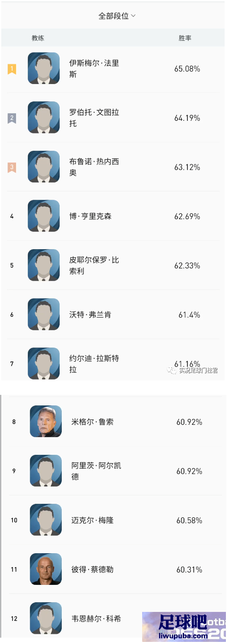Open 伊斯梅尔·法里斯 avatar placeholder
The height and width of the screenshot is (644, 228).
(44, 68)
